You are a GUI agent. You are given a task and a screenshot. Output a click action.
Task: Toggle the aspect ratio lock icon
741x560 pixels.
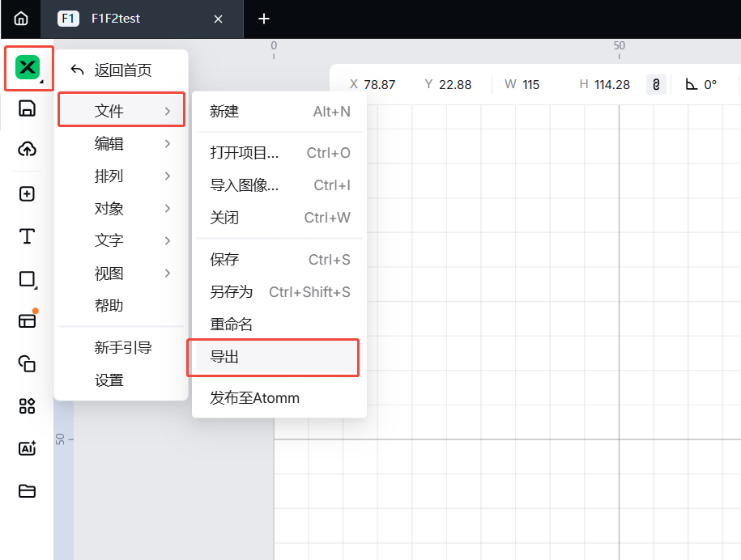[x=656, y=84]
